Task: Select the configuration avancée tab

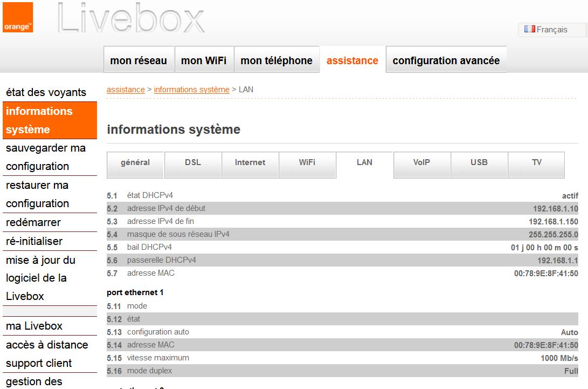Action: coord(446,60)
